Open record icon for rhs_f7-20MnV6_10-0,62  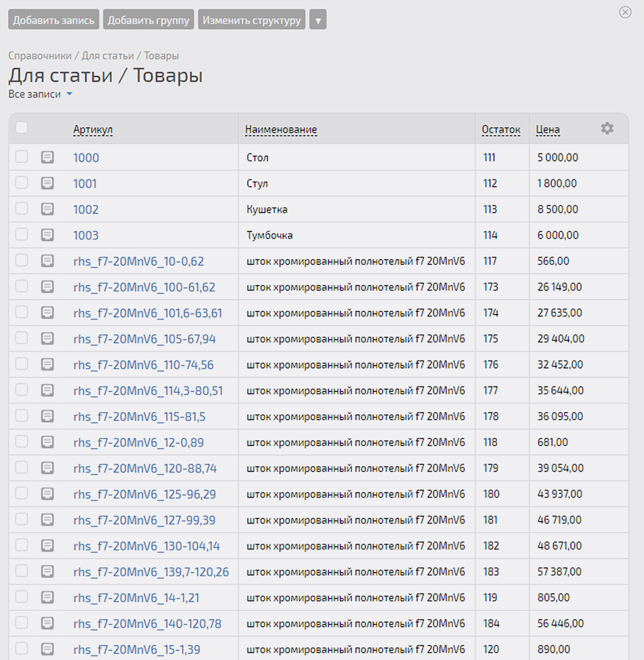pyautogui.click(x=48, y=261)
